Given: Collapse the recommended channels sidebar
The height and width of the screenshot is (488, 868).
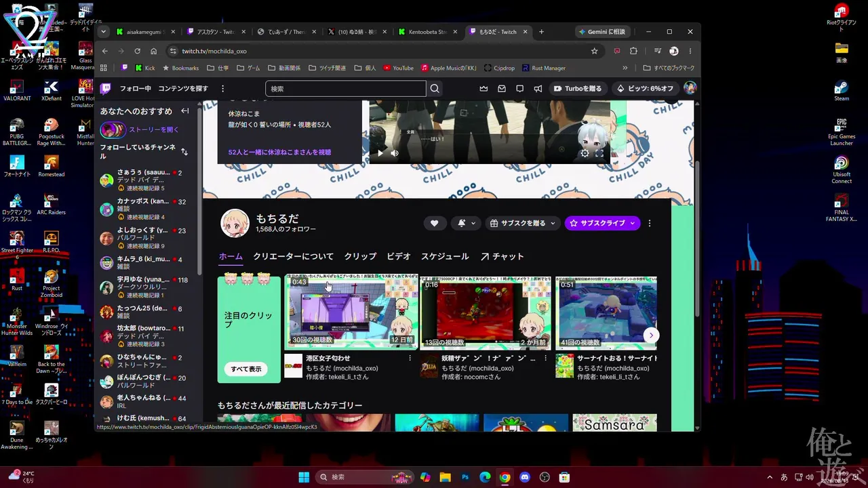Looking at the screenshot, I should tap(184, 111).
